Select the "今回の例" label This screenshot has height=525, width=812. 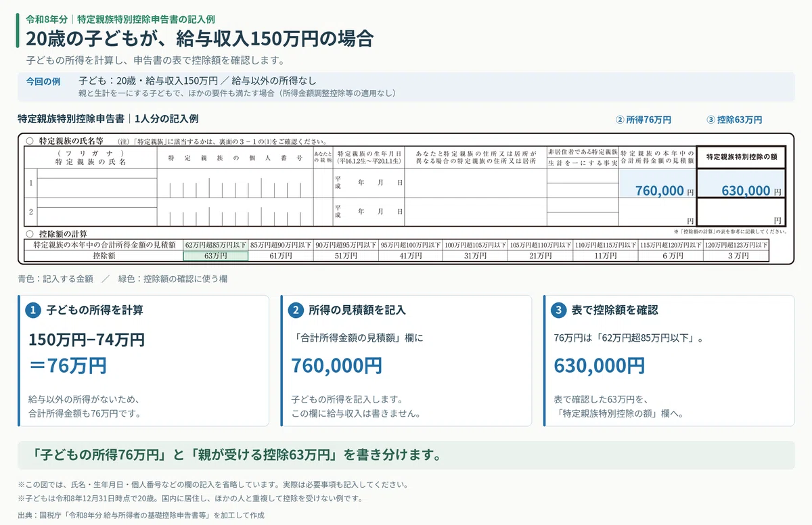43,81
